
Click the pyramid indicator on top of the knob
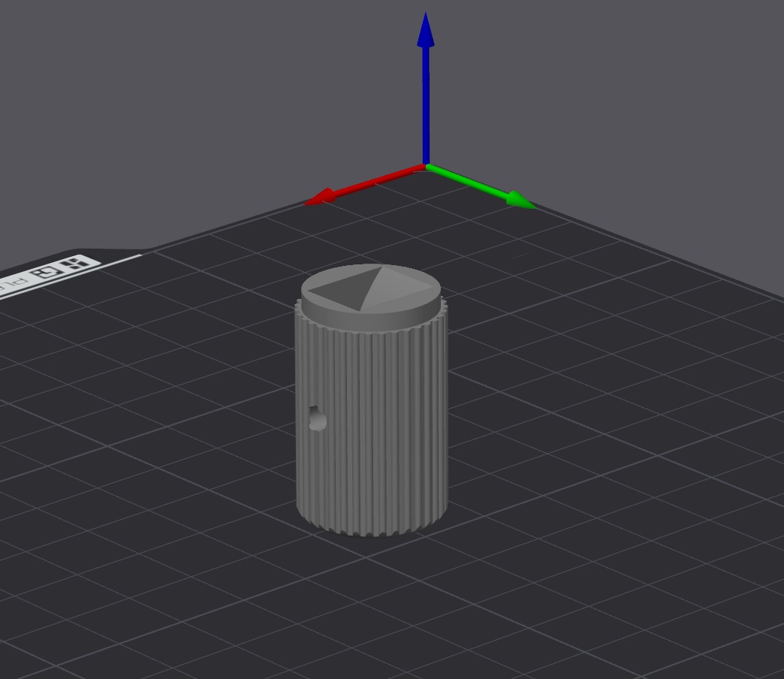click(370, 288)
